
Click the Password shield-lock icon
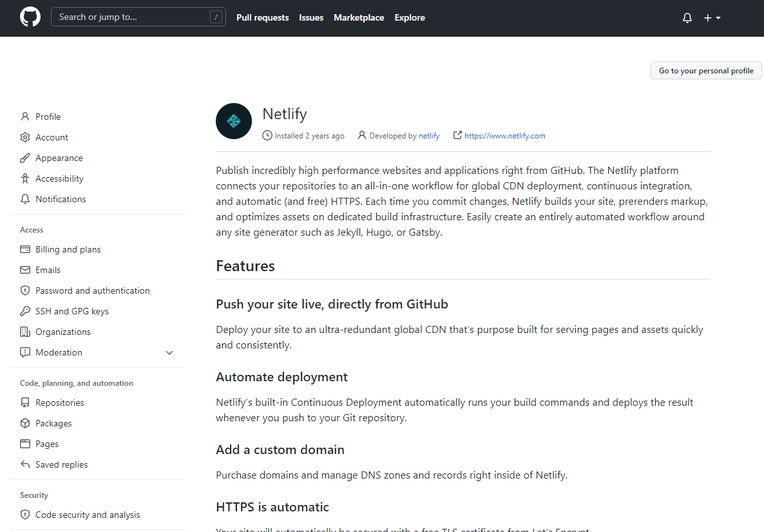point(25,290)
